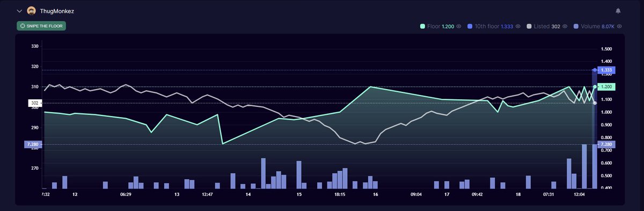Toggle Floor series visibility eye

point(459,26)
